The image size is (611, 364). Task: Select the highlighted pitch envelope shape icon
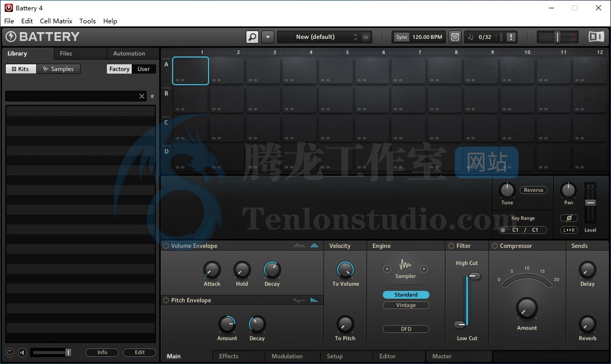314,300
